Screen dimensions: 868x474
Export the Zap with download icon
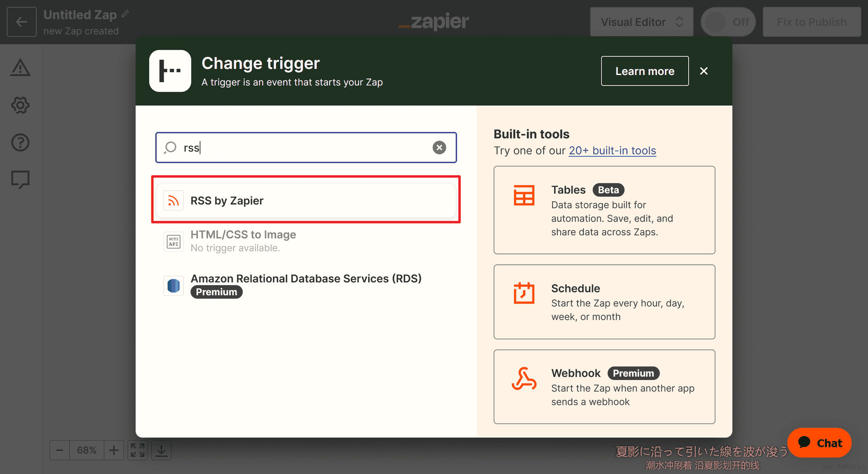[x=161, y=451]
